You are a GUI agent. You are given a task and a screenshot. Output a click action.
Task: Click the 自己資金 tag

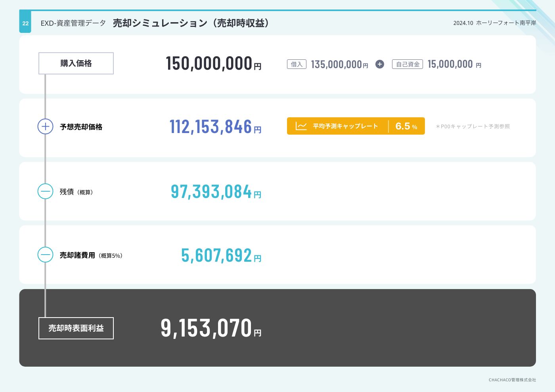(408, 64)
